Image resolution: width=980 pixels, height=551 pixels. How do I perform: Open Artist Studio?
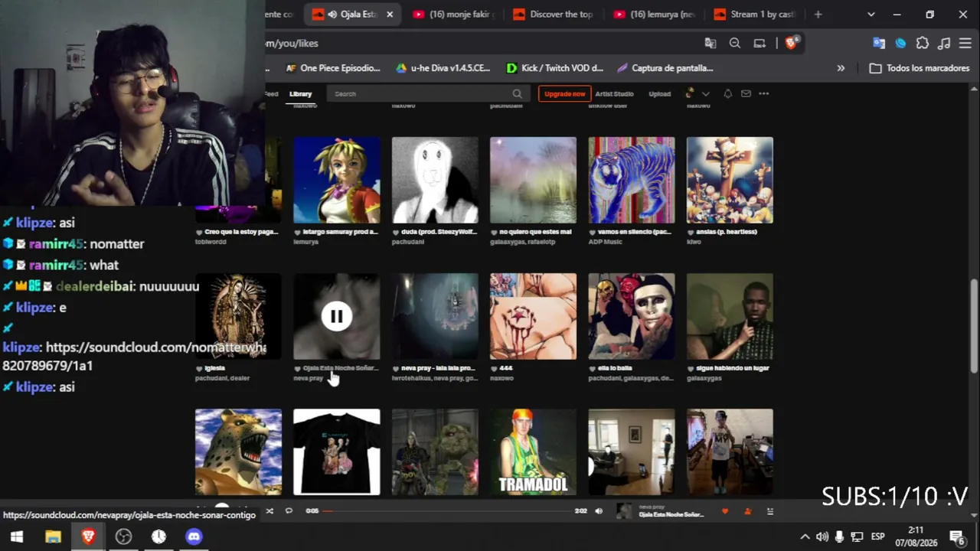614,94
